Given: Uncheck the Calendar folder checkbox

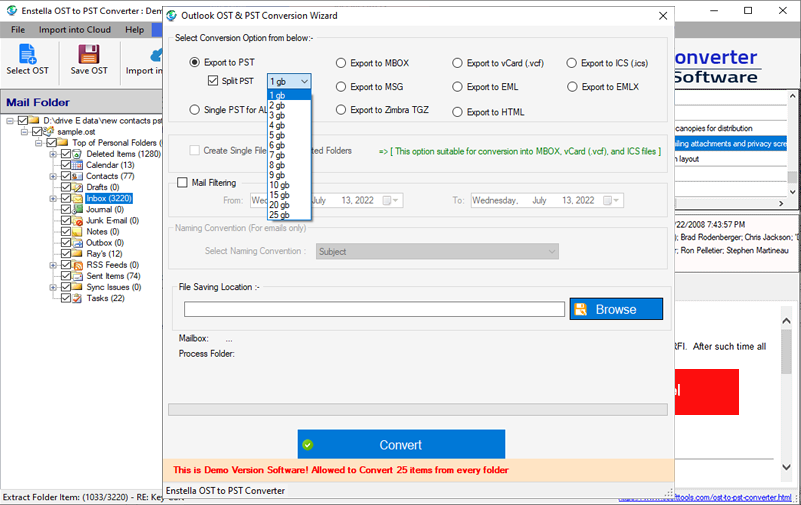Looking at the screenshot, I should (x=66, y=165).
